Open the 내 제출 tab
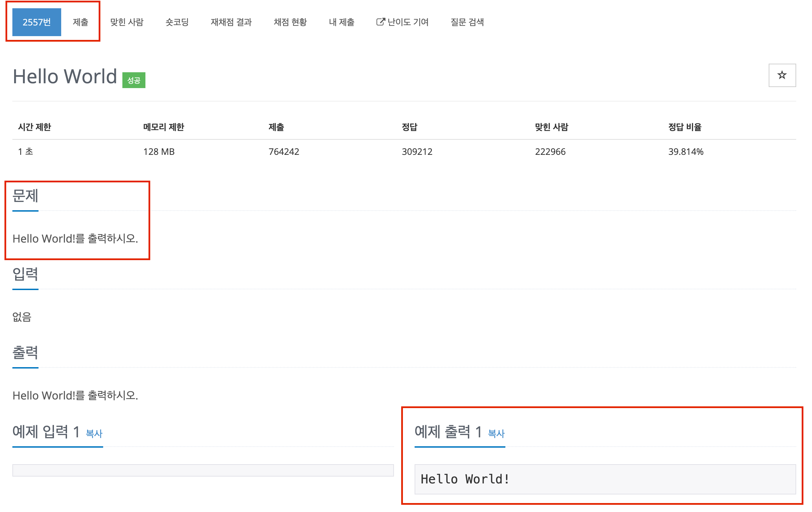This screenshot has height=512, width=812. (x=341, y=22)
